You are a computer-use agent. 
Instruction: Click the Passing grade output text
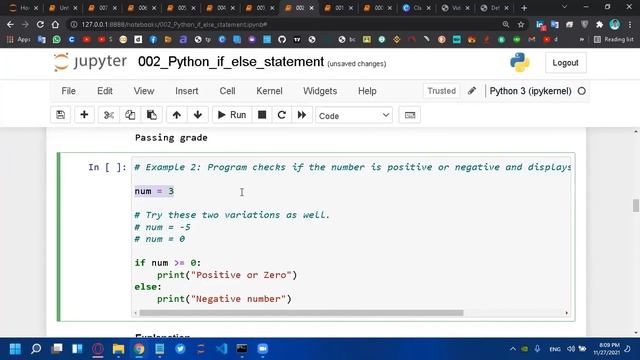pos(171,138)
